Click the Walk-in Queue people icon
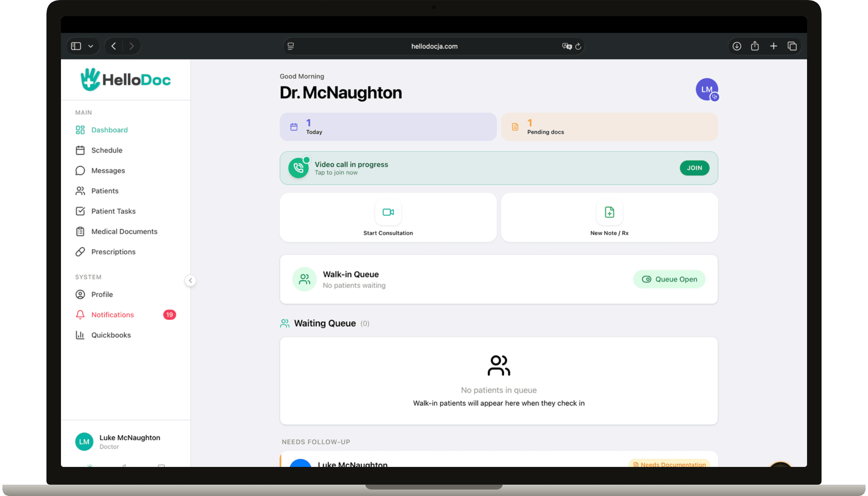The height and width of the screenshot is (496, 868). [304, 279]
